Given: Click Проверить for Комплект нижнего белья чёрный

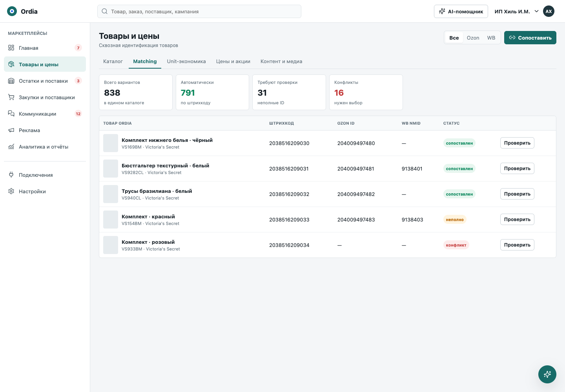Looking at the screenshot, I should [517, 143].
